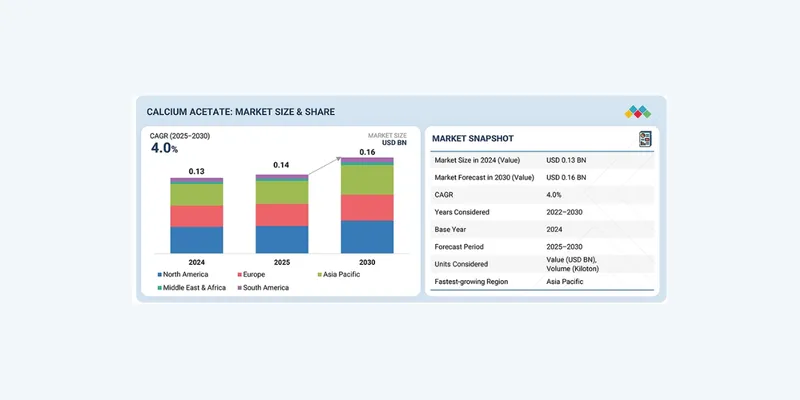Click the Asia Pacific segment of the 2024 bar

tap(196, 195)
